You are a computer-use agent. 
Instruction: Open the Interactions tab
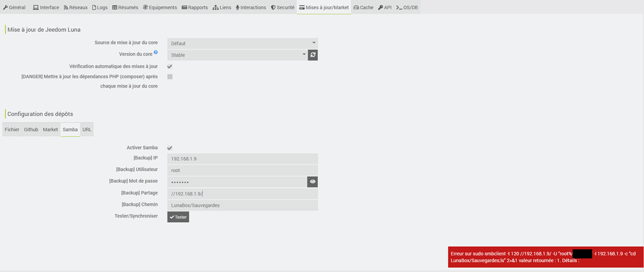pyautogui.click(x=251, y=8)
